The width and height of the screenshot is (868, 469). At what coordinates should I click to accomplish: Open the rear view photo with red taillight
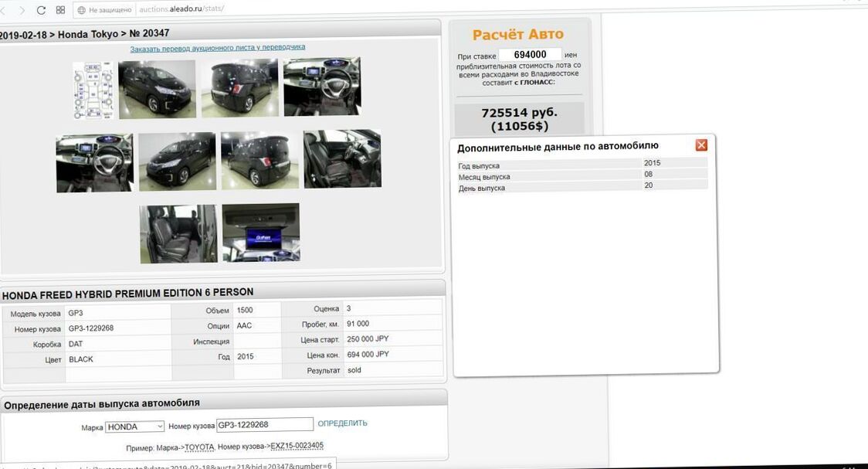239,88
